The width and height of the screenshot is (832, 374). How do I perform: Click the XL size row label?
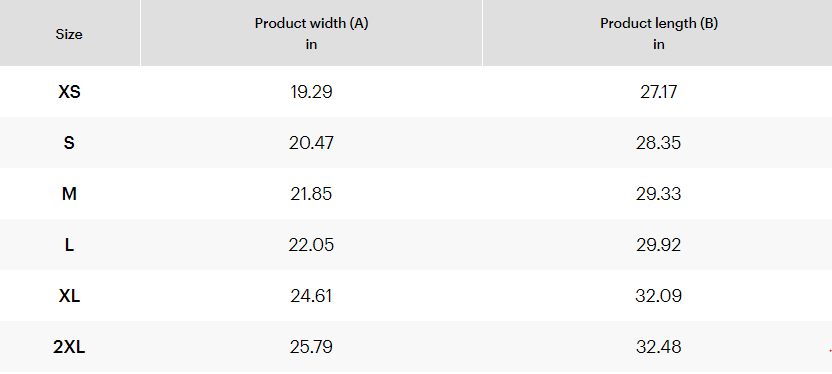click(69, 295)
